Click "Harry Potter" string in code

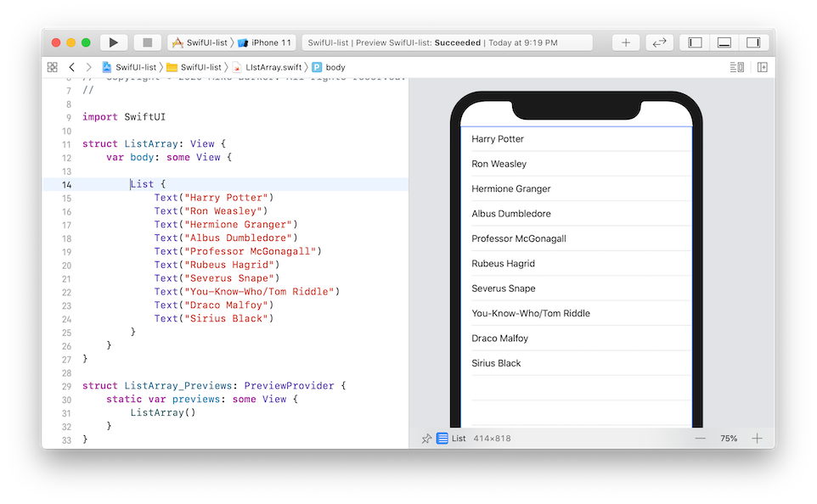[x=226, y=198]
